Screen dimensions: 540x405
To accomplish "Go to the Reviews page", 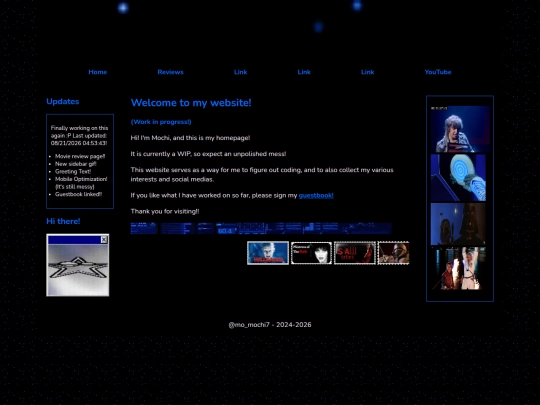I will 170,72.
